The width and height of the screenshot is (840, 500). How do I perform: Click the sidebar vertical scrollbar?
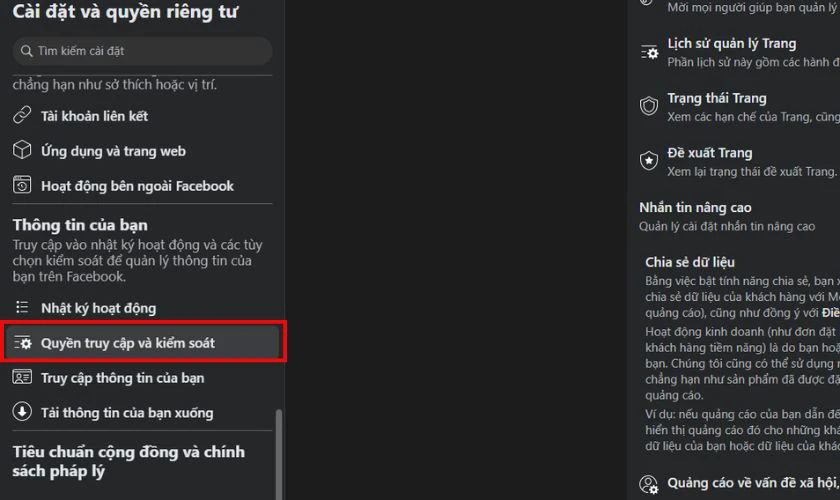[x=279, y=454]
